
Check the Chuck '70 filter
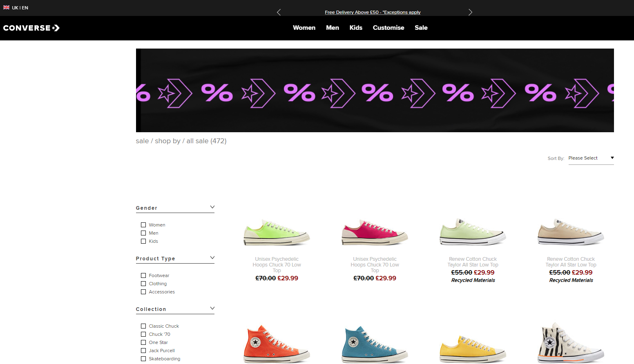[x=143, y=334]
